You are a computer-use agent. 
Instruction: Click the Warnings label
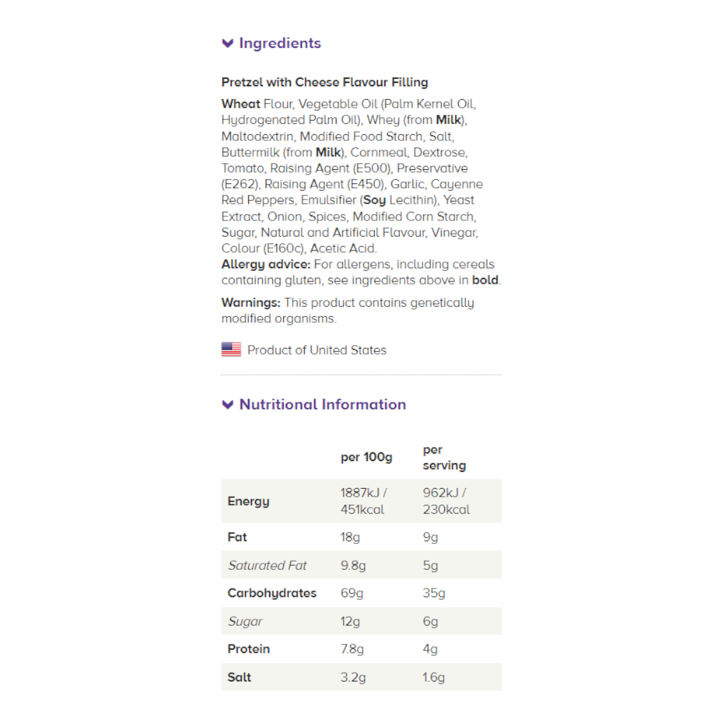pos(251,303)
